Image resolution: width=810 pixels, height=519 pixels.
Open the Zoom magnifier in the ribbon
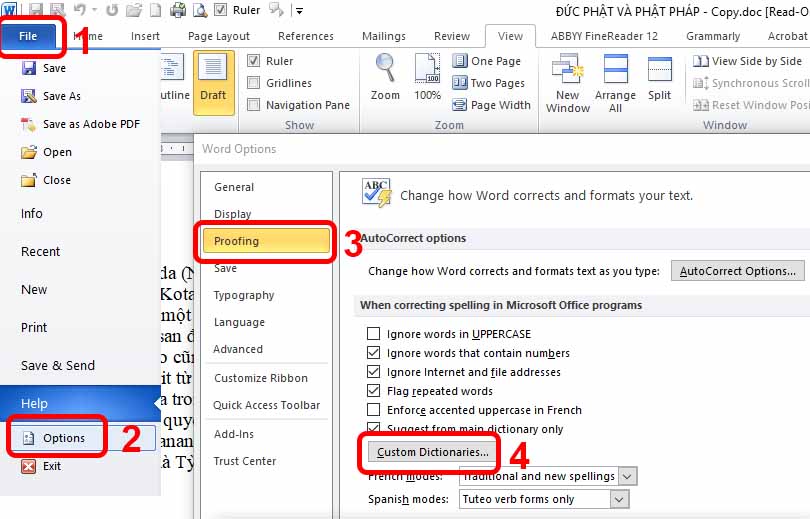coord(385,77)
